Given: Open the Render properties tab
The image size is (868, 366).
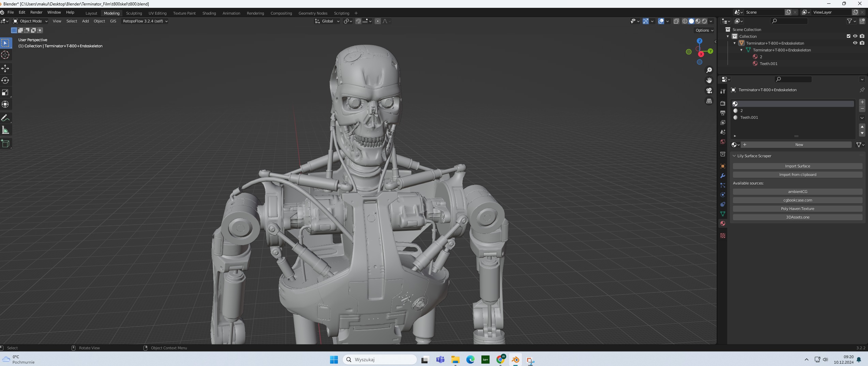Looking at the screenshot, I should click(722, 103).
